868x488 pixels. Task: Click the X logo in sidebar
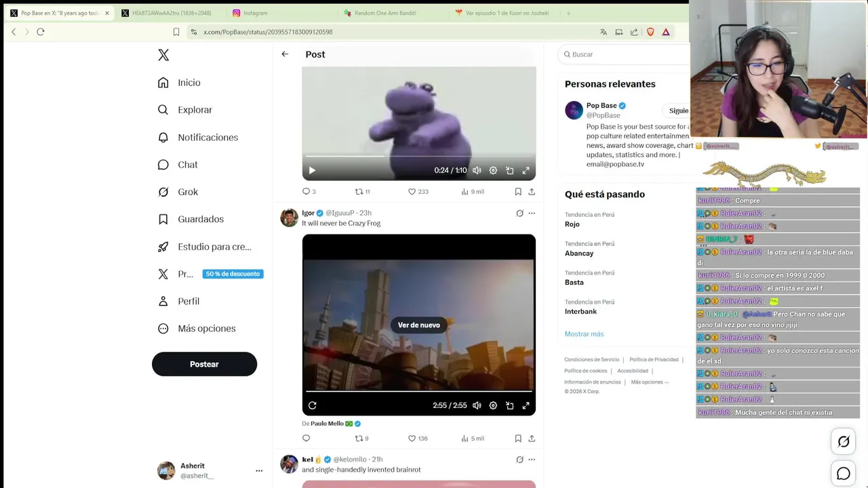(x=163, y=55)
